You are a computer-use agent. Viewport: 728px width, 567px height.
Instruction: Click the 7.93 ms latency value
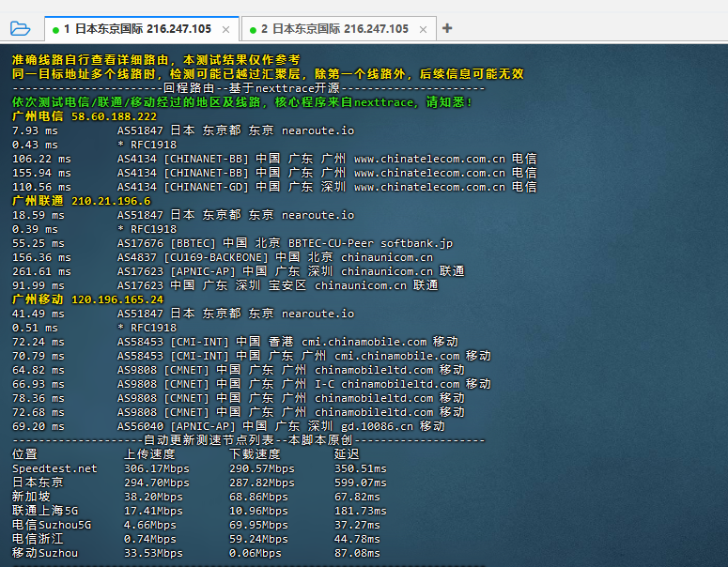[35, 130]
